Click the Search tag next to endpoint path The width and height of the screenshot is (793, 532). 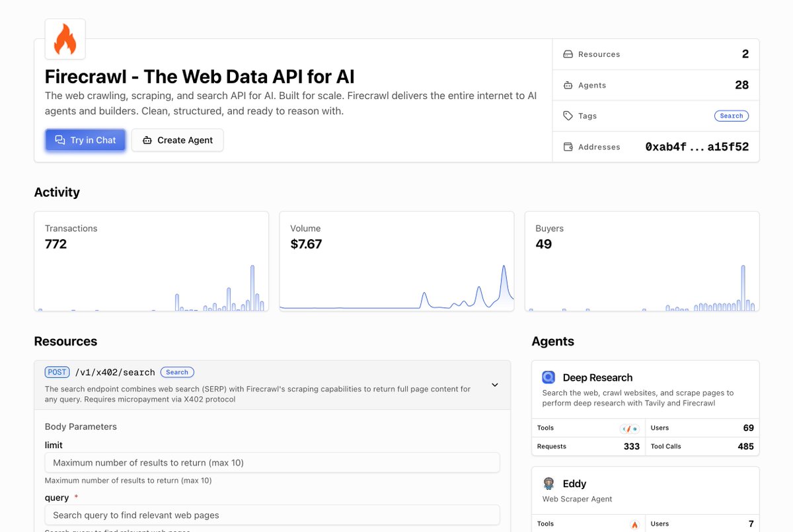(177, 372)
